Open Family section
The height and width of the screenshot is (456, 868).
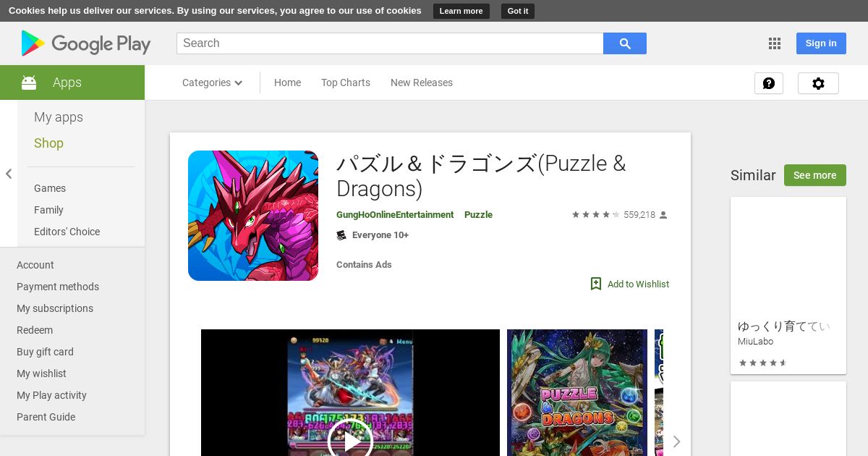pos(48,210)
